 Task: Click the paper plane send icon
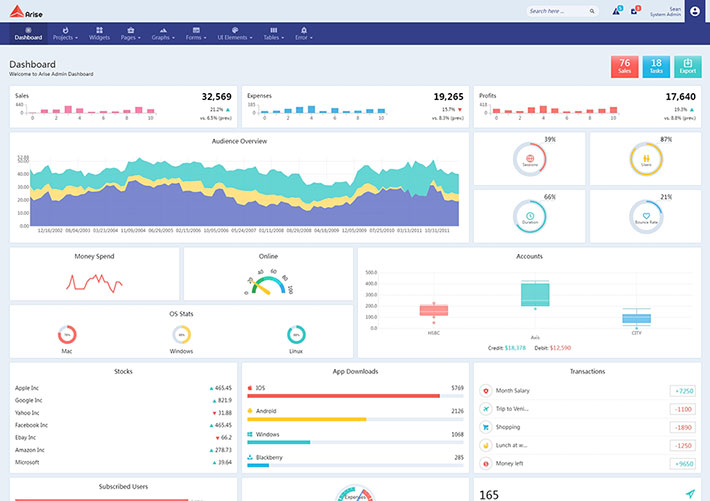[690, 493]
